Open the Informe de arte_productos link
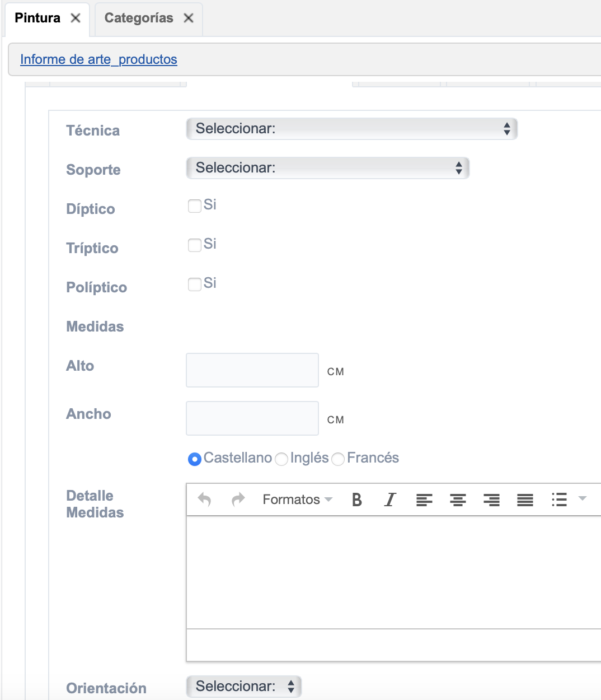The width and height of the screenshot is (601, 700). (x=98, y=59)
